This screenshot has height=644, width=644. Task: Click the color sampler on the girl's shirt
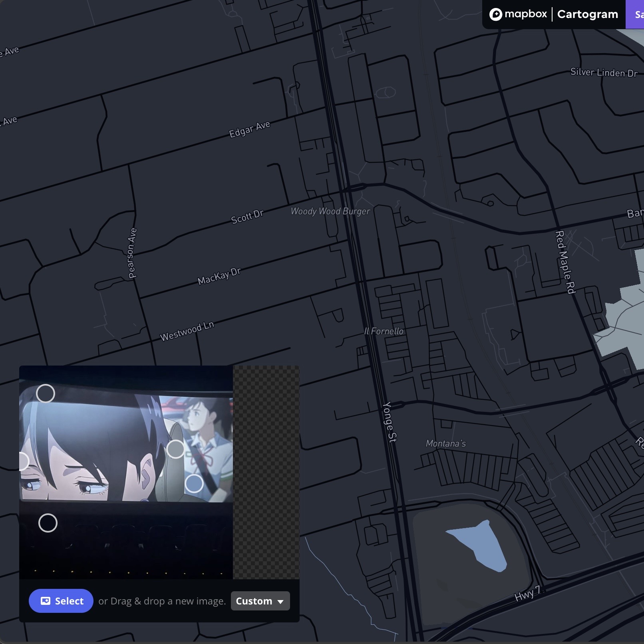194,483
